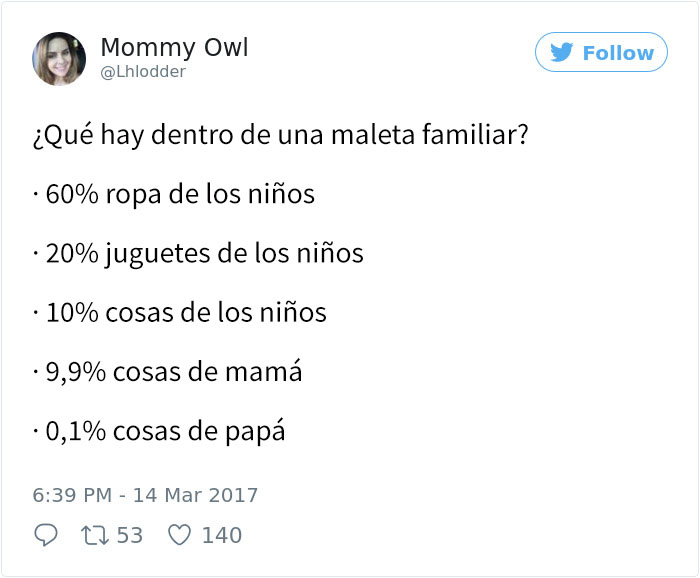Click the line '9,9% cosas de mamá'
The image size is (700, 578).
point(174,371)
